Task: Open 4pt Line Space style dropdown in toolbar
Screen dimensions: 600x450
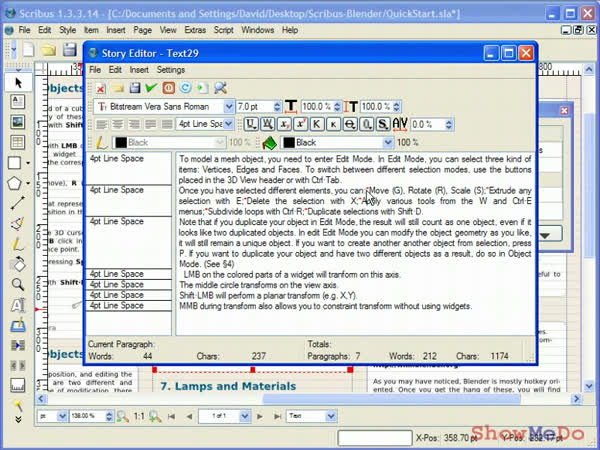Action: click(228, 124)
